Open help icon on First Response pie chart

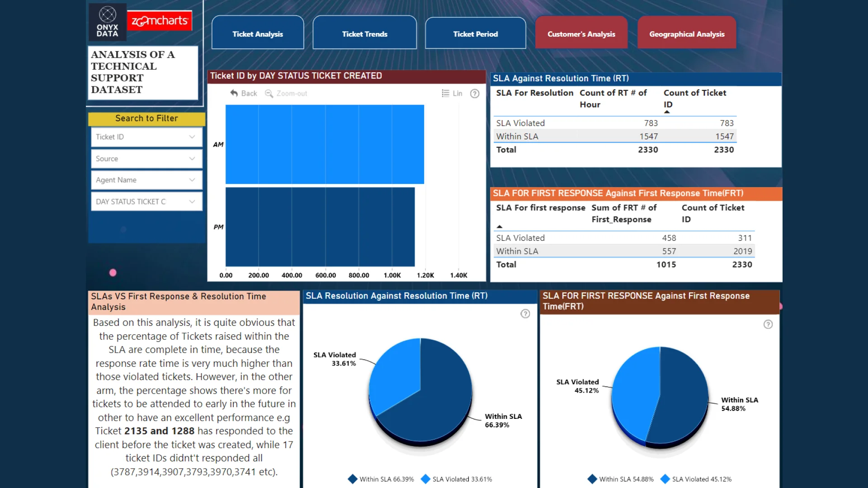(x=768, y=324)
